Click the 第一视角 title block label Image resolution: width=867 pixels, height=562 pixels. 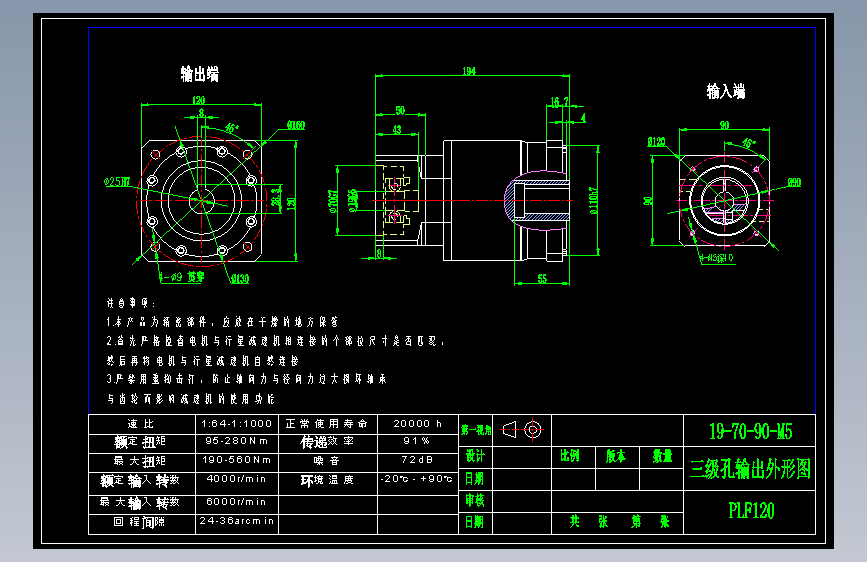(476, 430)
